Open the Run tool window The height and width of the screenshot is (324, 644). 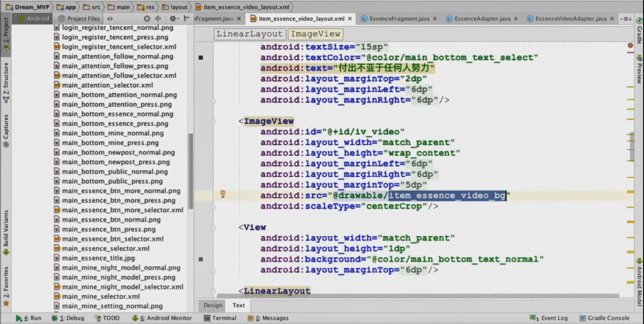28,318
